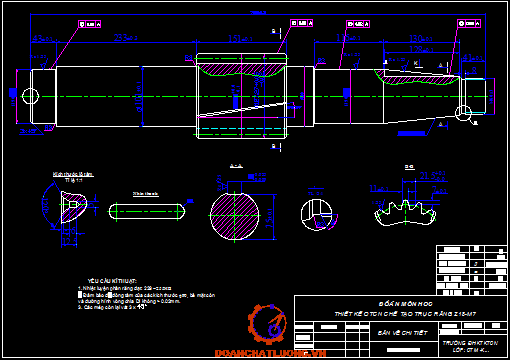Click the 128 dimension text
The height and width of the screenshot is (360, 510).
[x=421, y=49]
